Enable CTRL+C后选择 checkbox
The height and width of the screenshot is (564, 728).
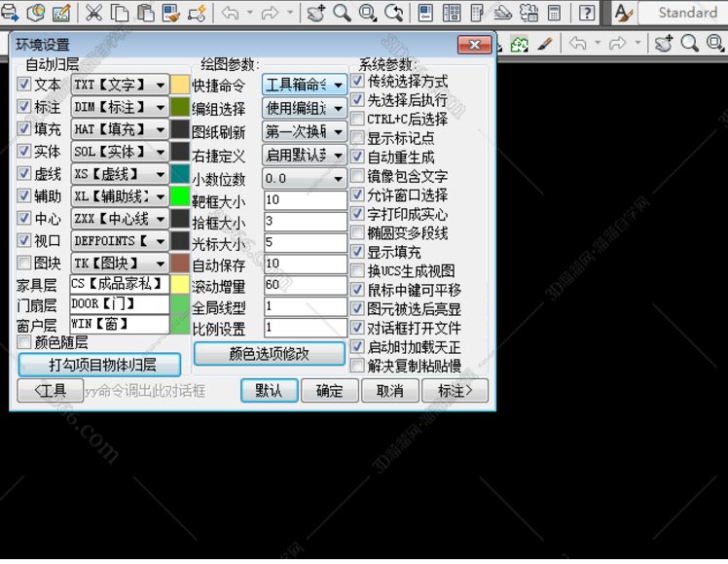[x=357, y=119]
